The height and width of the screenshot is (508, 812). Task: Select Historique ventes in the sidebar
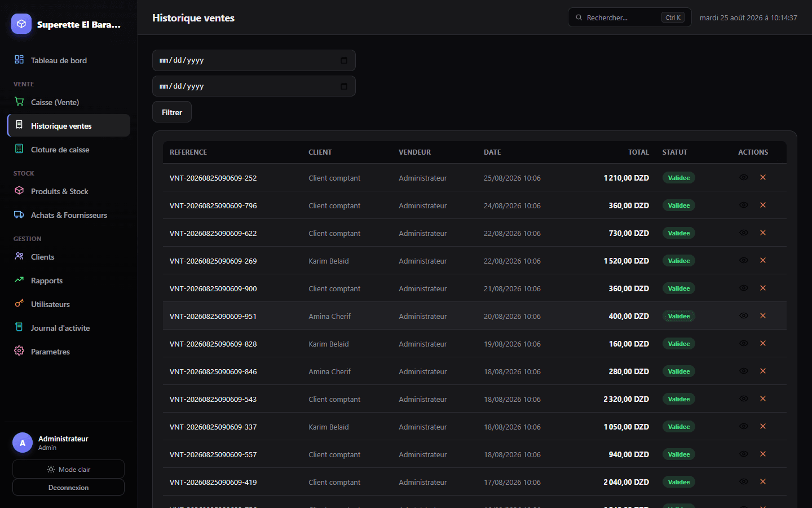click(68, 125)
